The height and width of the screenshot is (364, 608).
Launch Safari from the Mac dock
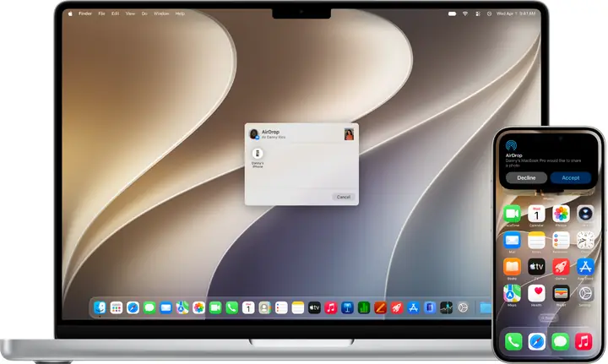click(133, 307)
